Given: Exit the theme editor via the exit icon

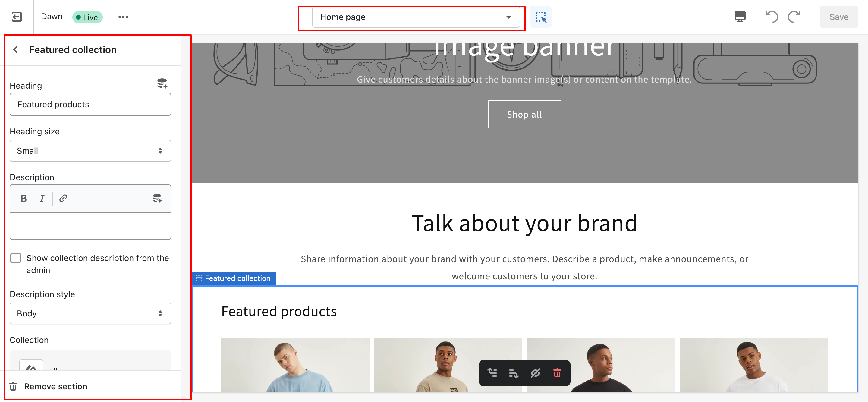Looking at the screenshot, I should point(17,17).
